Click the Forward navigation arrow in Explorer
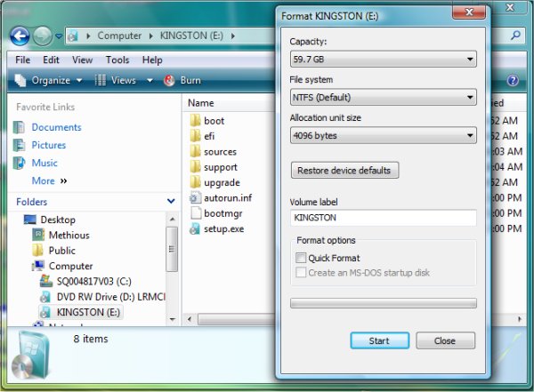Screen dimensions: 534x392 coord(42,36)
